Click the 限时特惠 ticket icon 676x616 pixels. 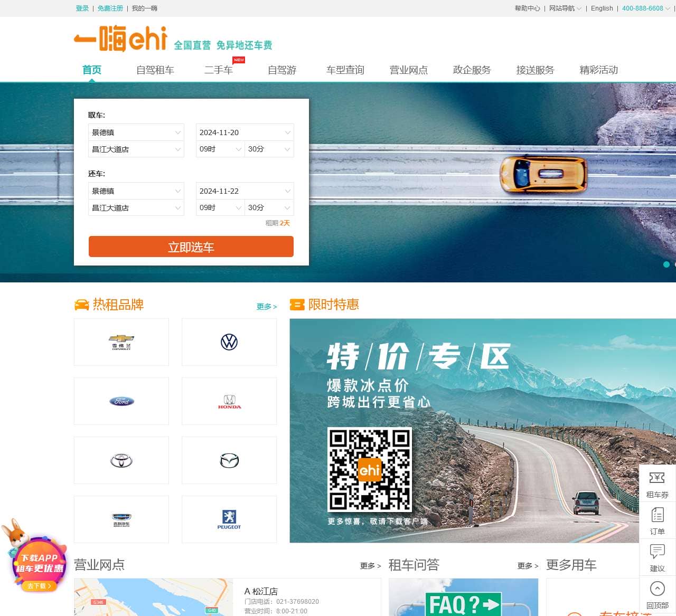297,305
